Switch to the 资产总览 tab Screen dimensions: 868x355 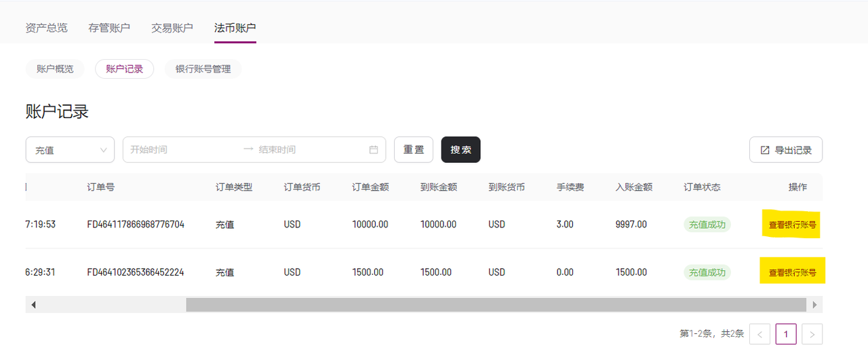(x=46, y=28)
